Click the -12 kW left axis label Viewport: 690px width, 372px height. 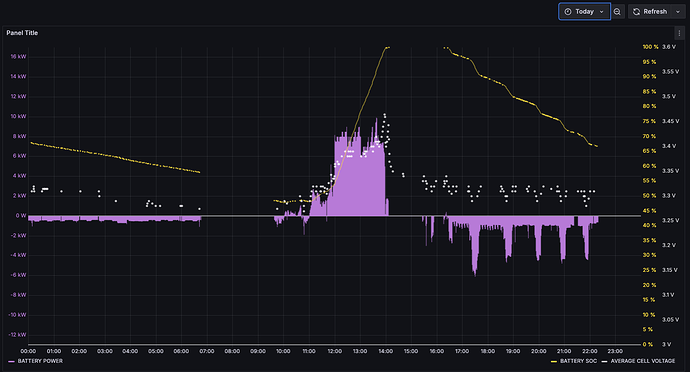pos(17,335)
